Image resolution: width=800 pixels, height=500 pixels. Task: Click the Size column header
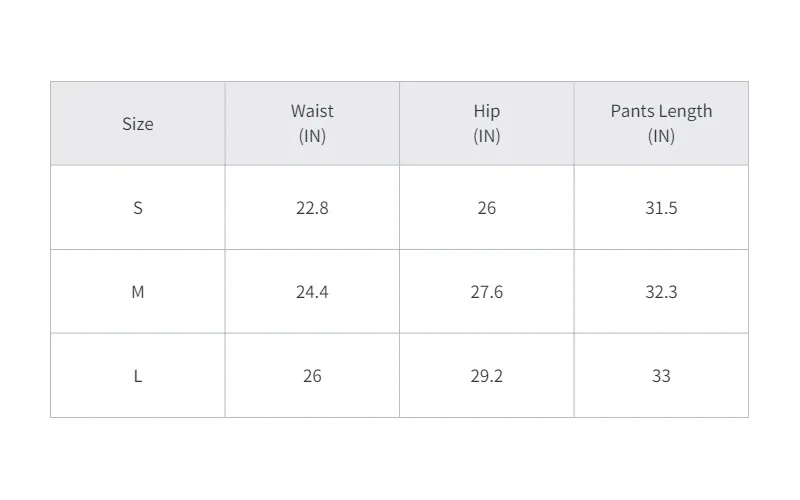138,124
